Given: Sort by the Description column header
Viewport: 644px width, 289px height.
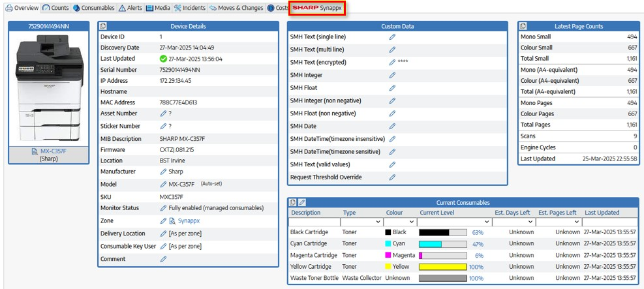Looking at the screenshot, I should click(306, 213).
